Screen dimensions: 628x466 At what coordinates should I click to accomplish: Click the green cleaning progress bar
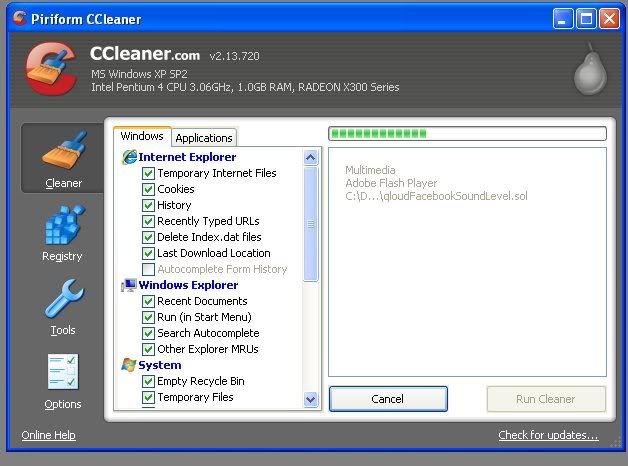[x=467, y=134]
